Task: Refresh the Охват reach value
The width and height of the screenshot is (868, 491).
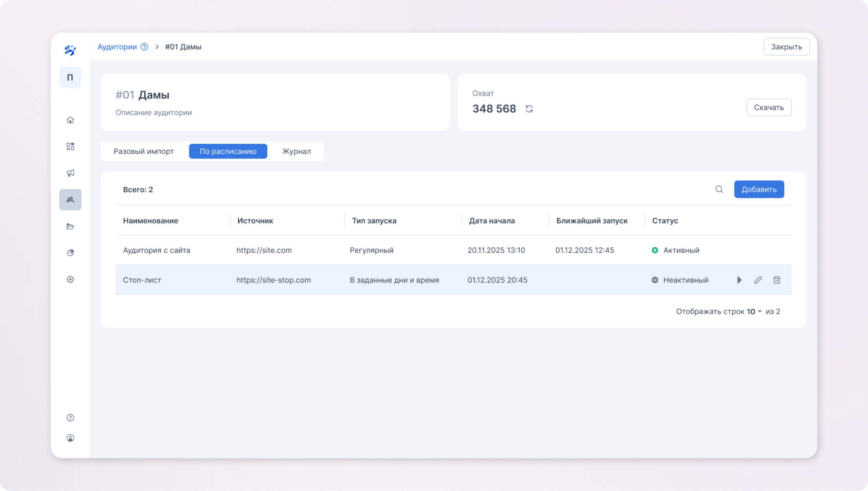Action: 529,109
